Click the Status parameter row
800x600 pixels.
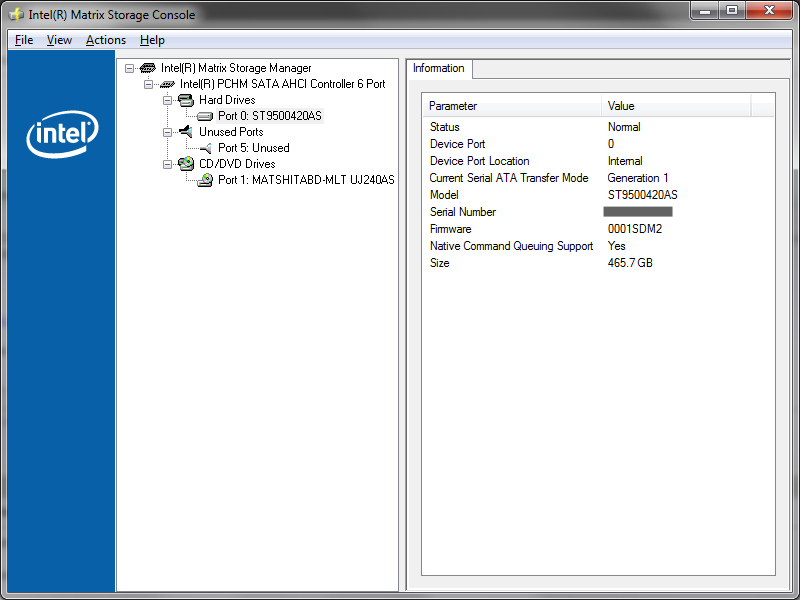(598, 127)
